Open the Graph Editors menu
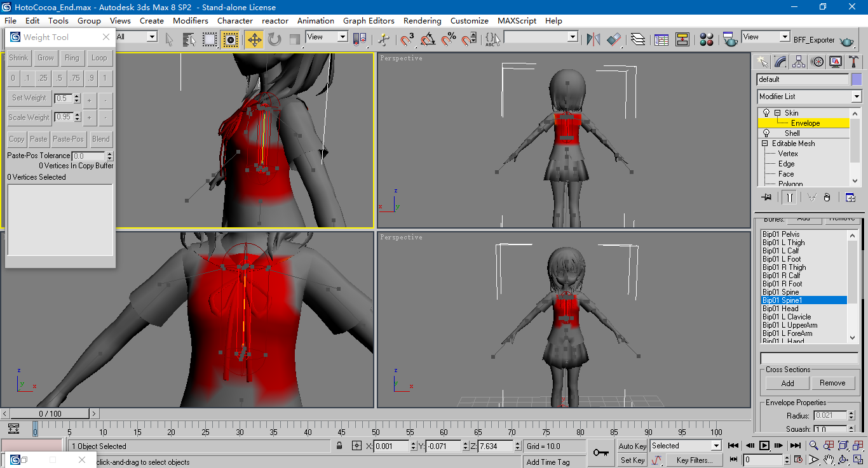Screen dimensions: 868x468 point(369,21)
